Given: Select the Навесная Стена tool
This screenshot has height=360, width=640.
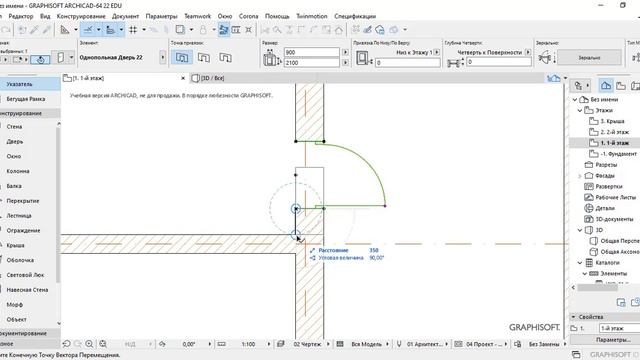Looking at the screenshot, I should (27, 290).
